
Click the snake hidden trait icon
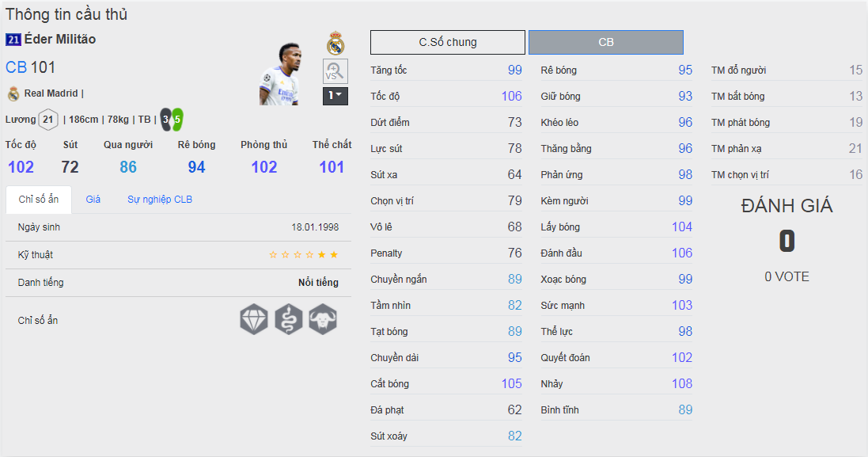(288, 320)
